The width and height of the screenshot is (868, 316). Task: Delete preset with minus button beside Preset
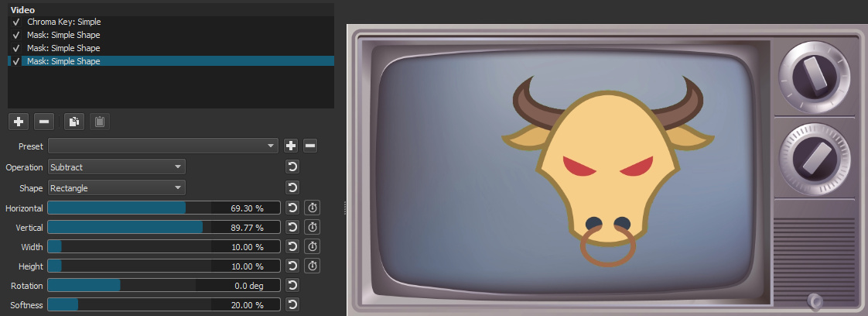point(310,146)
